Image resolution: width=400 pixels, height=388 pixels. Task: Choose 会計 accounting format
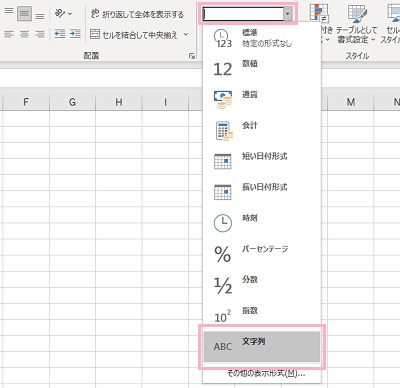(x=262, y=130)
